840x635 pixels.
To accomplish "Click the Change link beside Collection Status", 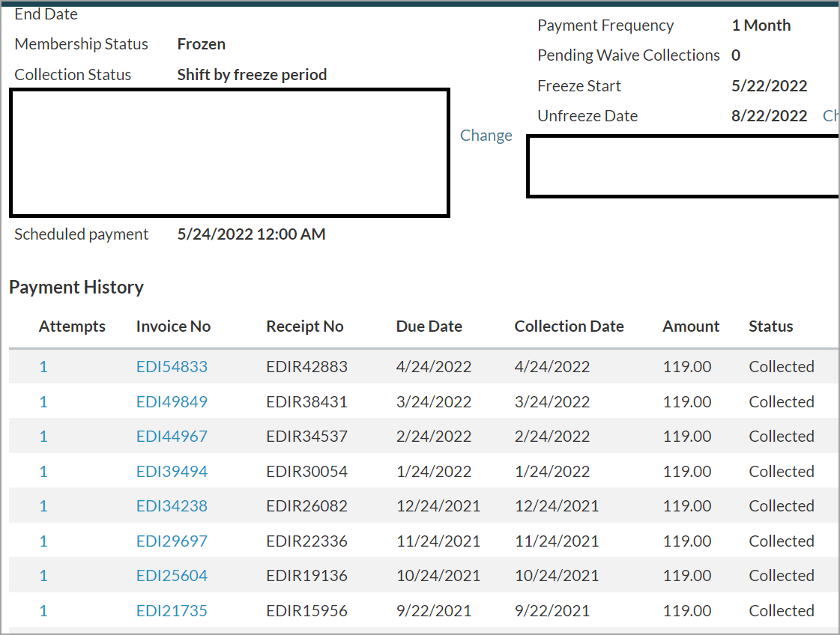I will click(x=486, y=136).
